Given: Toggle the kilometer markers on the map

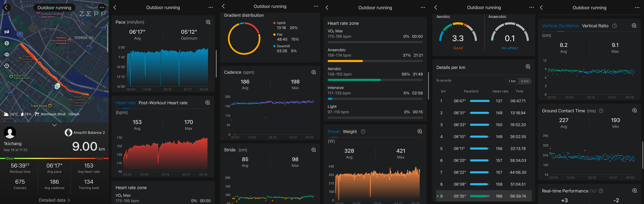Looking at the screenshot, I should 7,32.
